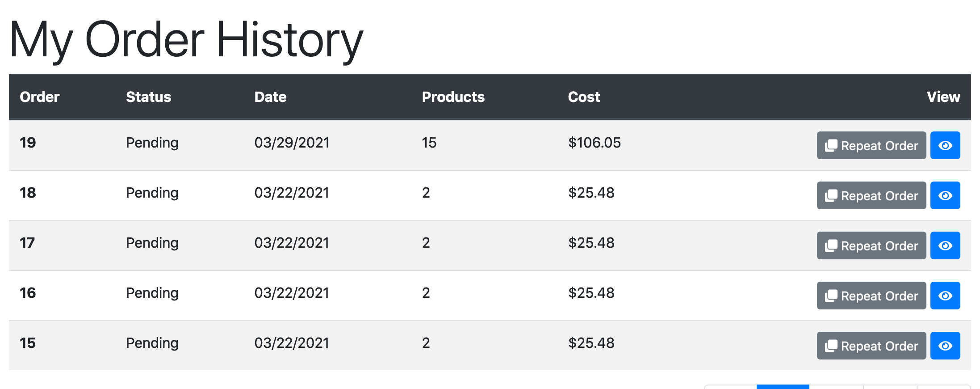
Task: Click the Status column header
Action: click(149, 97)
